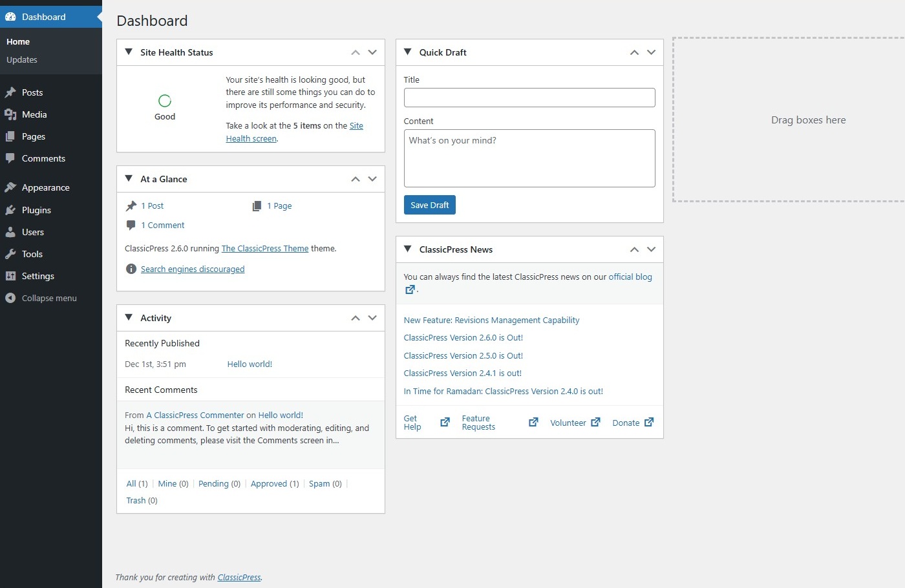Click the Settings sliders icon

[10, 276]
